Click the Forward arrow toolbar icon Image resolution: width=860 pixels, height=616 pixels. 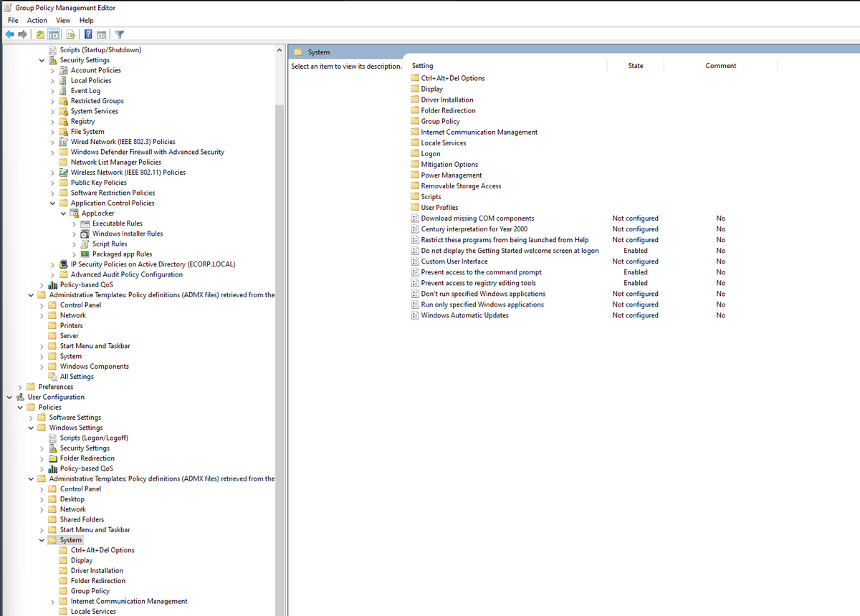[23, 34]
